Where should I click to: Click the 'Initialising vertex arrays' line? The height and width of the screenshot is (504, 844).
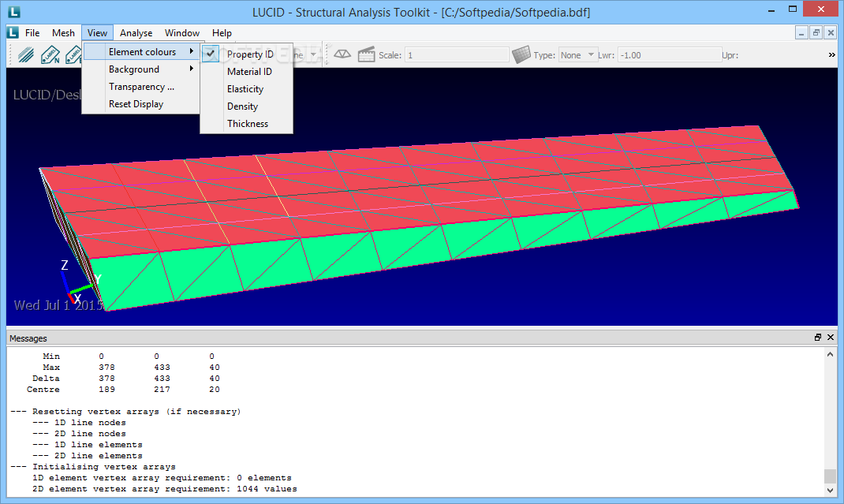click(92, 466)
